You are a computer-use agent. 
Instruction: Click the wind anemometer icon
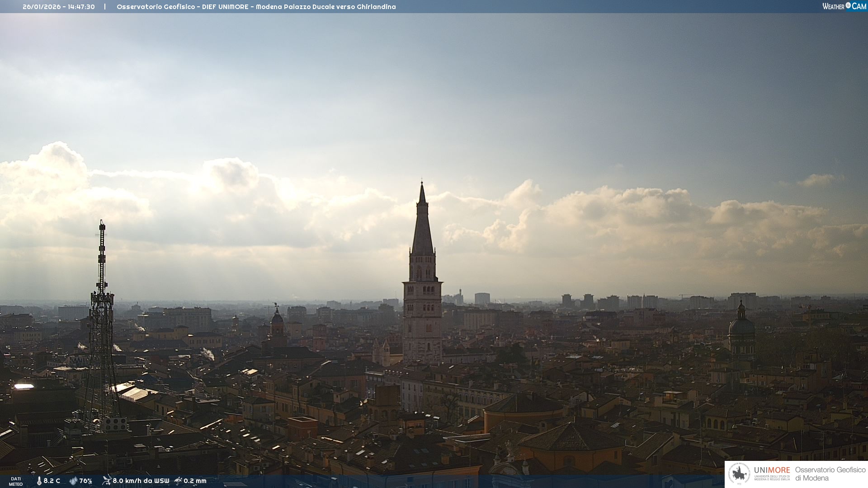coord(107,480)
